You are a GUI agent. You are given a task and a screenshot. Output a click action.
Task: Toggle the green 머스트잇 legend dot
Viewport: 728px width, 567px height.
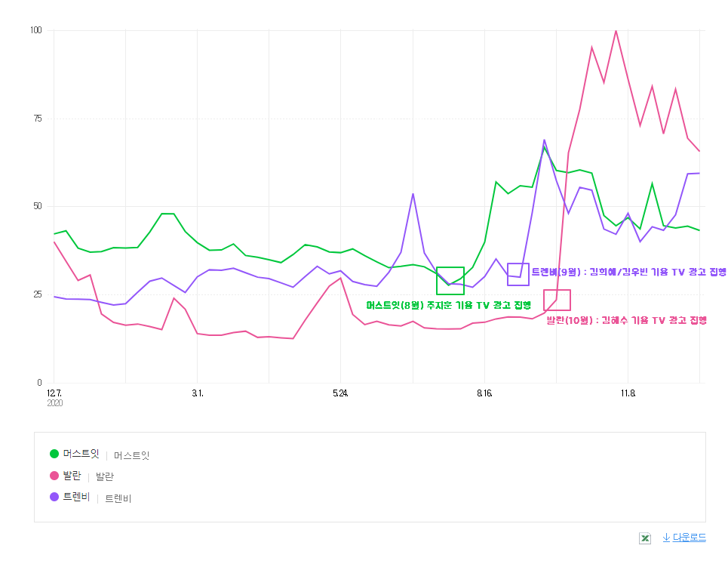[x=54, y=454]
